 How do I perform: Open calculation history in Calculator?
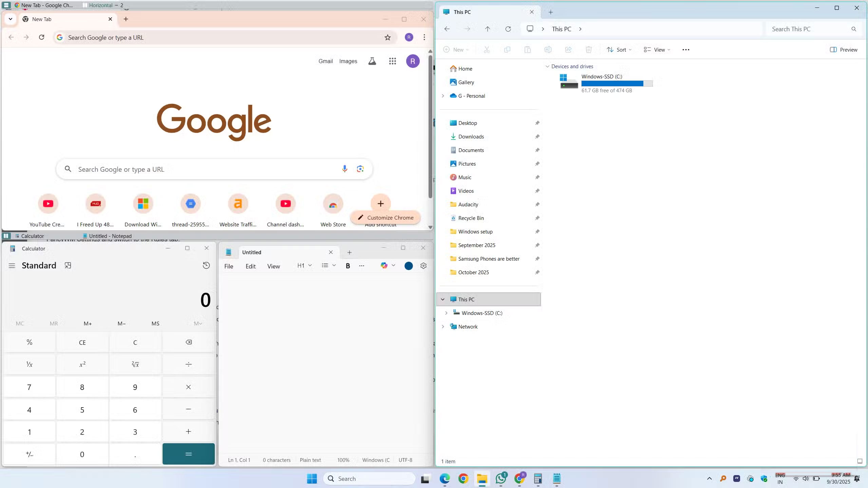tap(206, 265)
